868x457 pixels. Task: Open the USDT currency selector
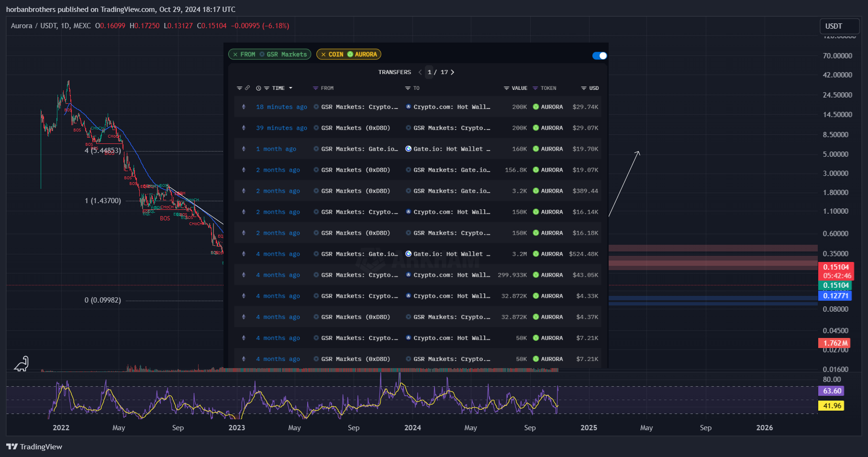(839, 26)
